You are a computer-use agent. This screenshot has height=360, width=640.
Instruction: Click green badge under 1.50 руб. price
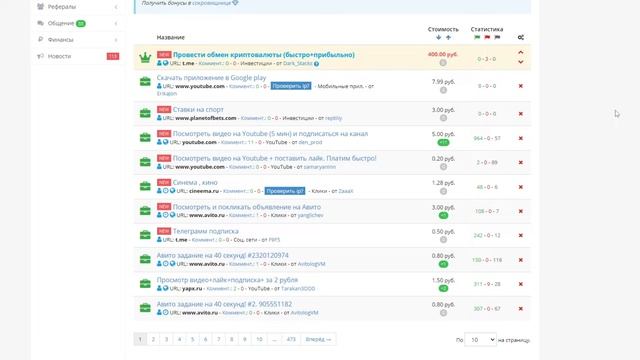(443, 288)
